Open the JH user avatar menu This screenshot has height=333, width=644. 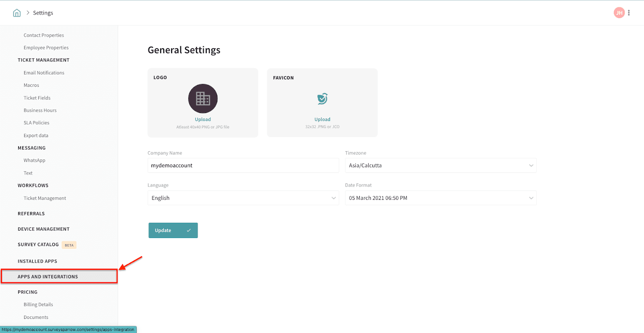click(x=619, y=13)
